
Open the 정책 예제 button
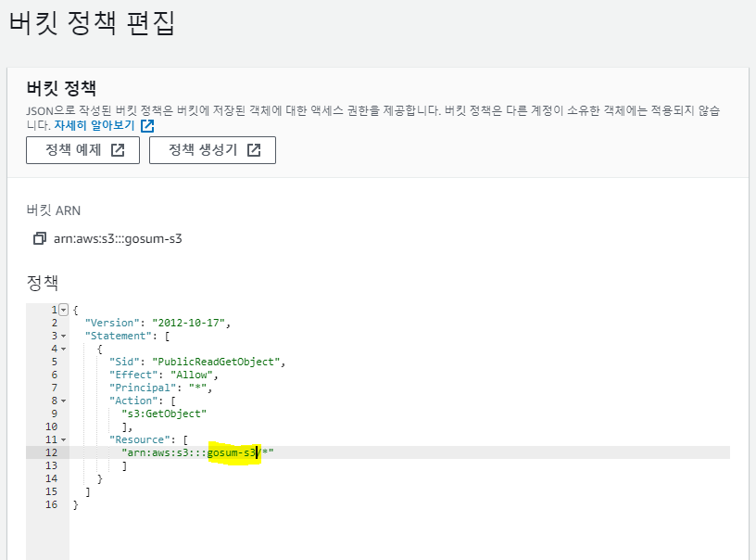pyautogui.click(x=83, y=150)
